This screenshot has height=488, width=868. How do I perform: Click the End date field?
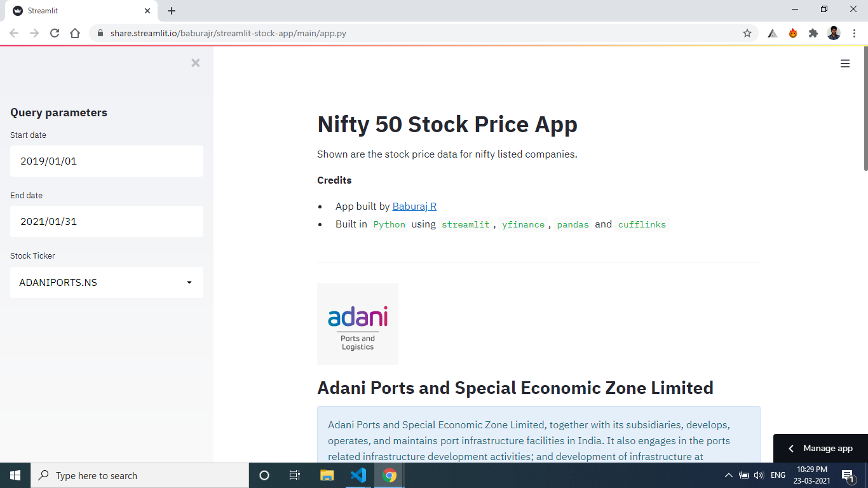[107, 221]
